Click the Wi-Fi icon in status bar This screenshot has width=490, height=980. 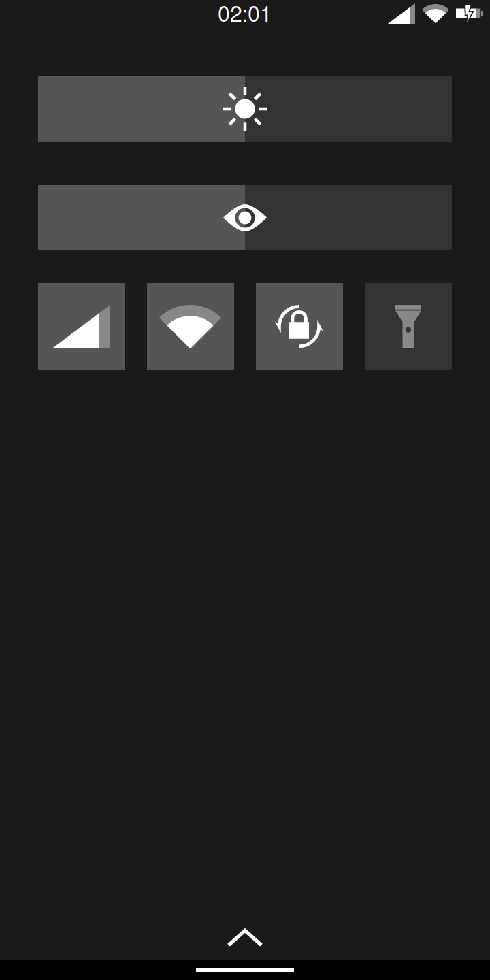click(435, 14)
